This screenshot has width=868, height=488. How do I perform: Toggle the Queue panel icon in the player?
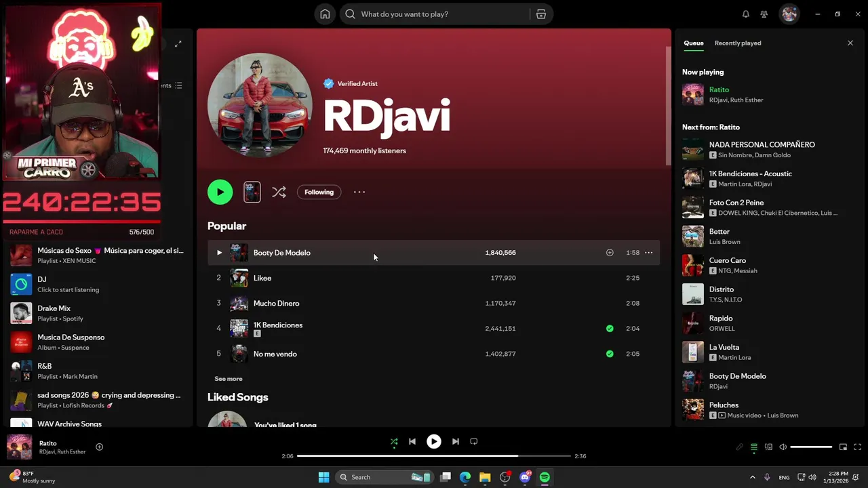click(x=754, y=447)
